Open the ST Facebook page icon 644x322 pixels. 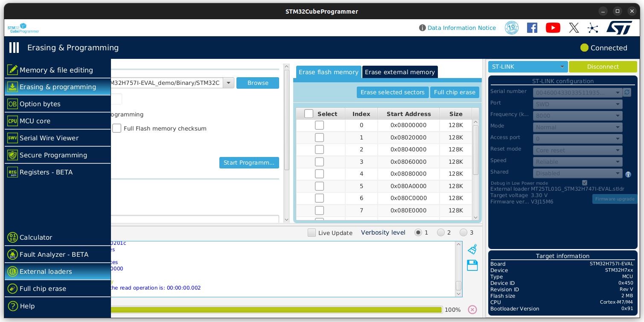(532, 28)
